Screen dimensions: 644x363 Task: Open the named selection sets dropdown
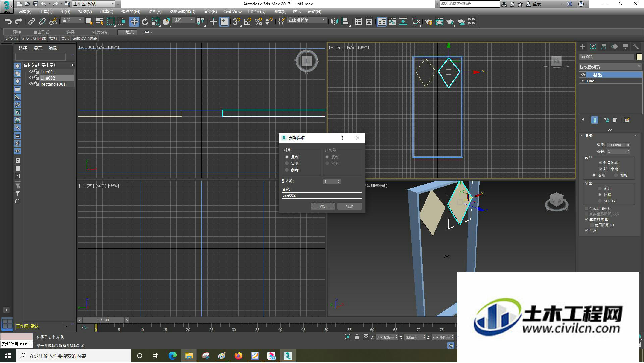307,20
